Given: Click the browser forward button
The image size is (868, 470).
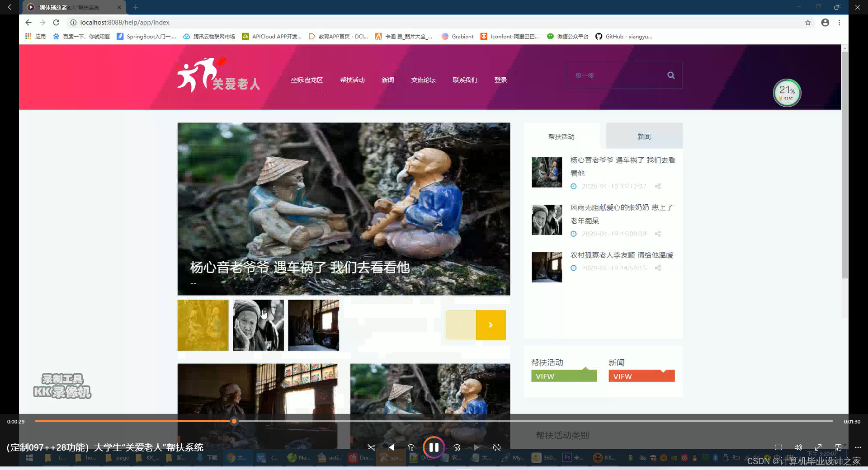Looking at the screenshot, I should (42, 23).
